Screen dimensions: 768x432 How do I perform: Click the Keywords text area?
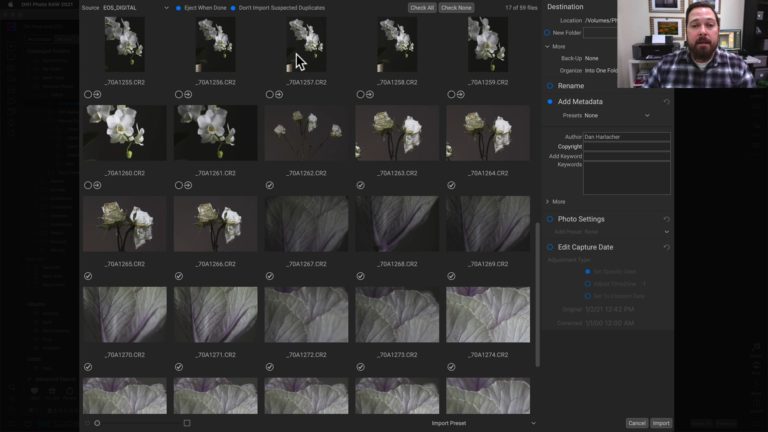(626, 178)
